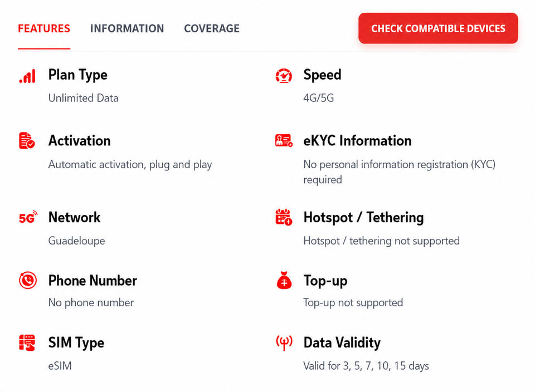Click the Speed speedometer icon
Screen dimensions: 535x392
point(284,76)
